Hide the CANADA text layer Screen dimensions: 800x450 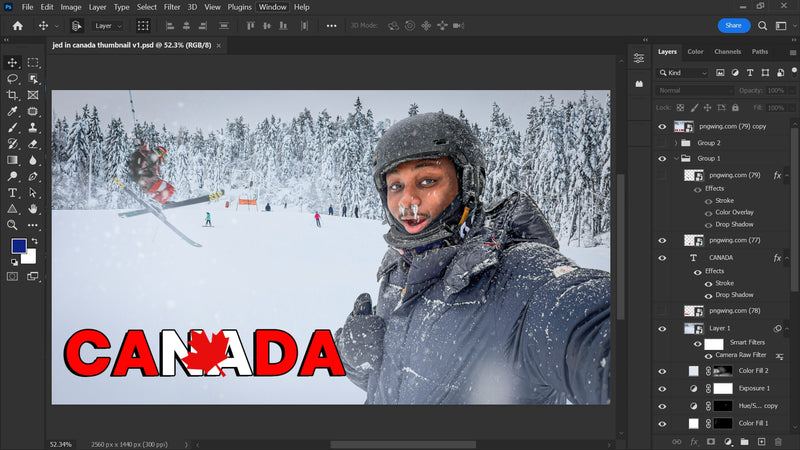662,258
